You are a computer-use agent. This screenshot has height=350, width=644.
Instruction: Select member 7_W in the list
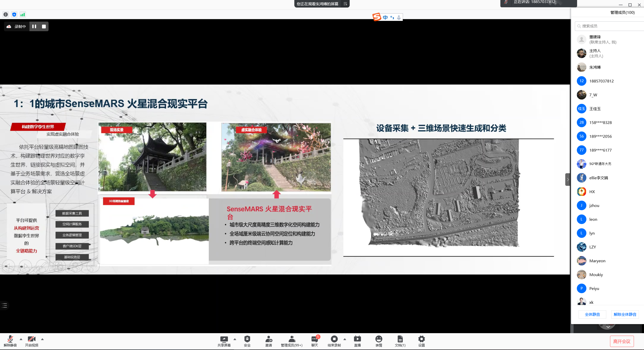(608, 95)
